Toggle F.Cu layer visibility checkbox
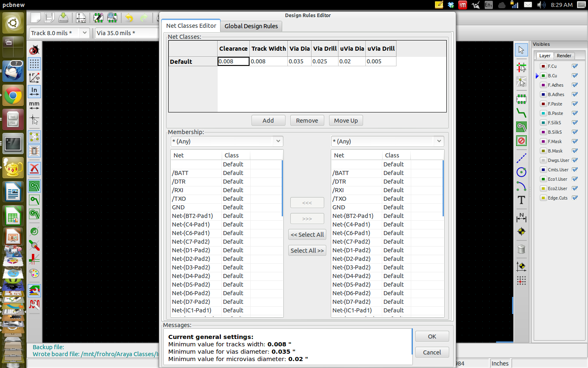 point(575,66)
